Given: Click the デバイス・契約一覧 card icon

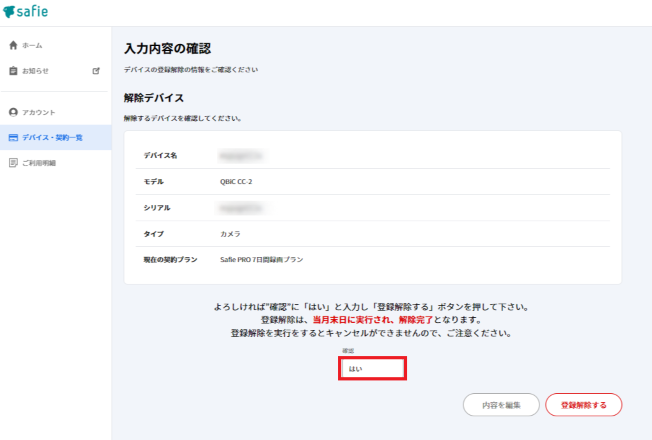Looking at the screenshot, I should [13, 138].
